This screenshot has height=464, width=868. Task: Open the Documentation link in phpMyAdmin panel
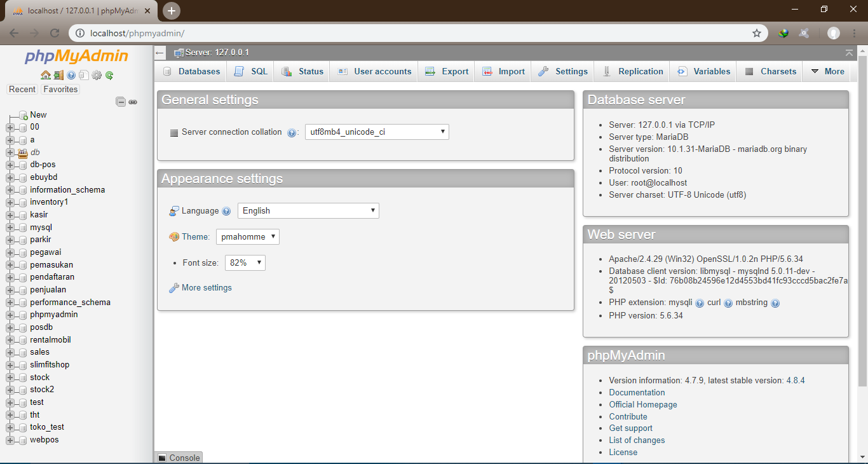click(637, 393)
